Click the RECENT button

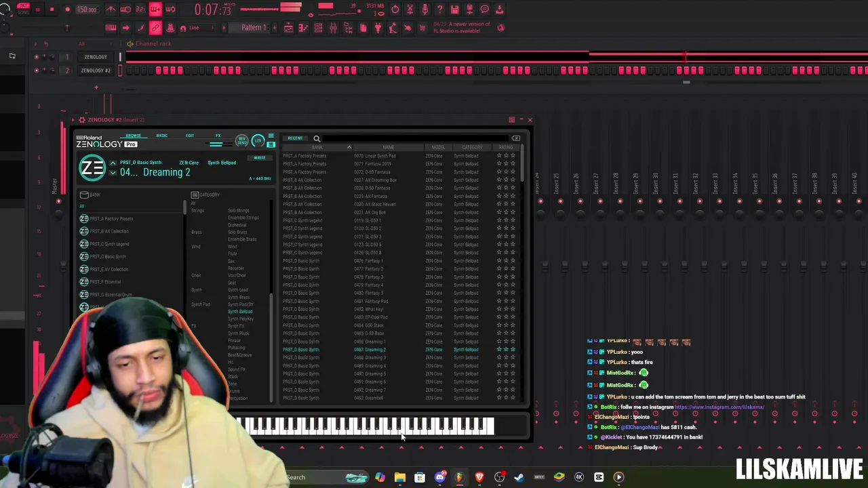[295, 138]
